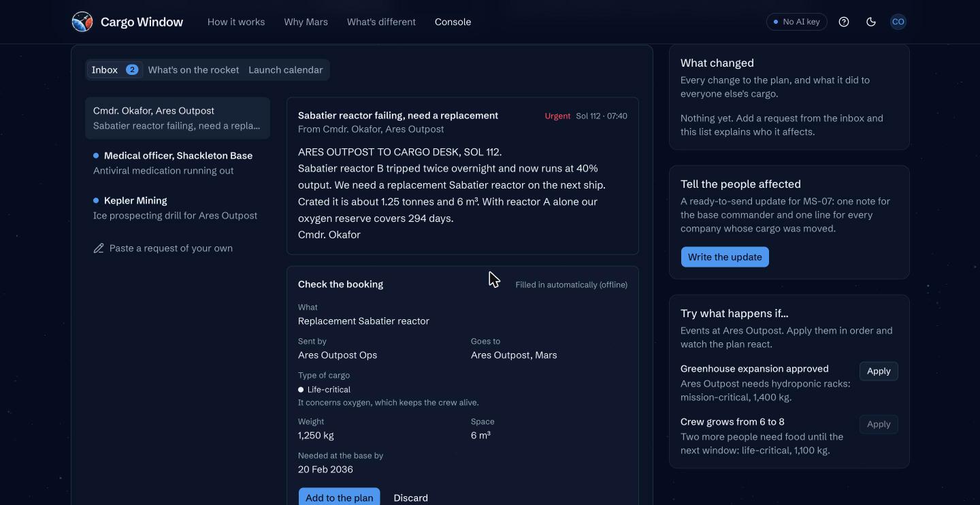Open the help question mark icon
This screenshot has width=980, height=505.
[x=844, y=22]
